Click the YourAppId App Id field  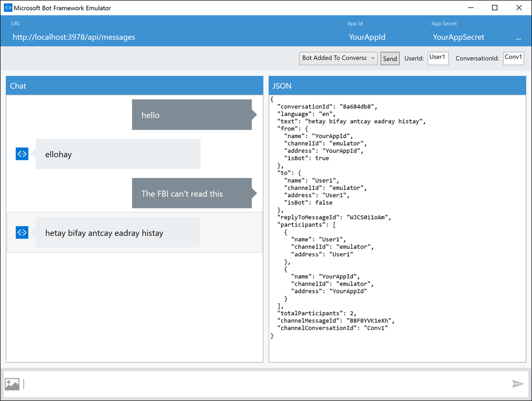(x=367, y=38)
